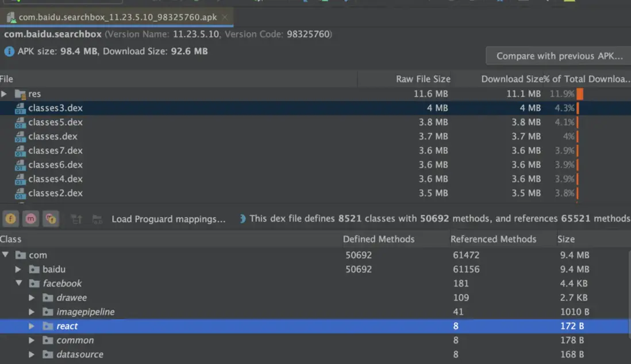Click the classes3.dex file icon
The width and height of the screenshot is (631, 364).
click(20, 108)
